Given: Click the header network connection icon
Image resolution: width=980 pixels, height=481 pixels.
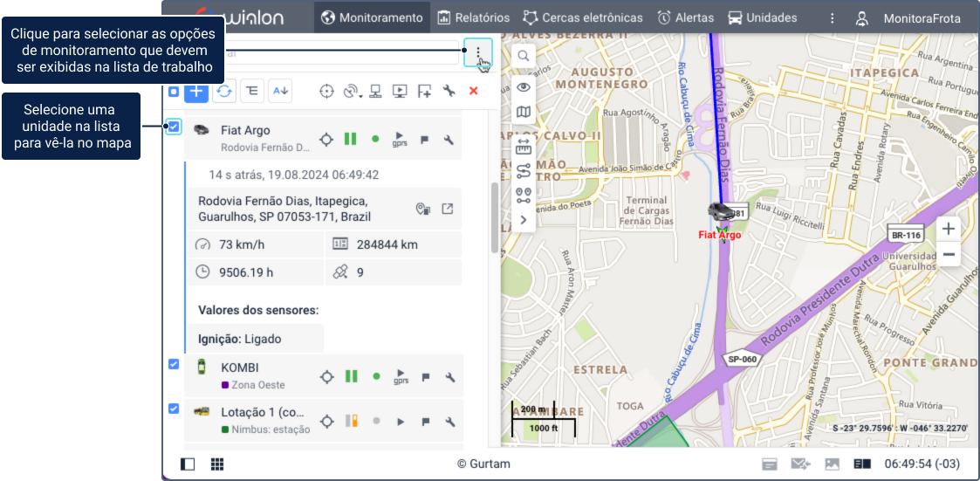Looking at the screenshot, I should pyautogui.click(x=375, y=92).
